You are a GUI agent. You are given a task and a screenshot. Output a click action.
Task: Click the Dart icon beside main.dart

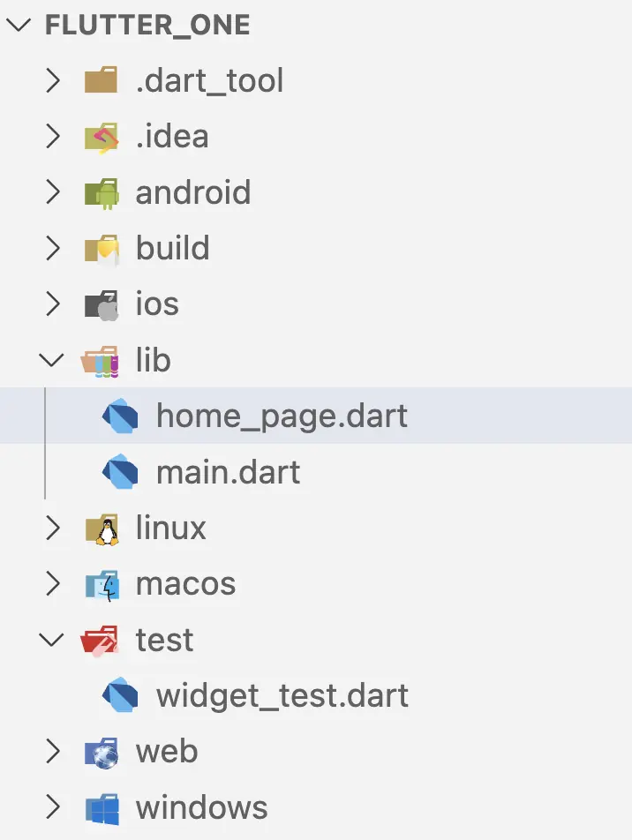point(120,473)
